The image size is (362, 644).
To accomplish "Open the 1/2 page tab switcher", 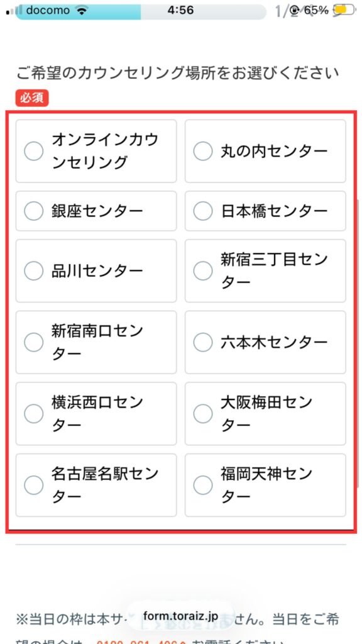I will click(x=279, y=9).
